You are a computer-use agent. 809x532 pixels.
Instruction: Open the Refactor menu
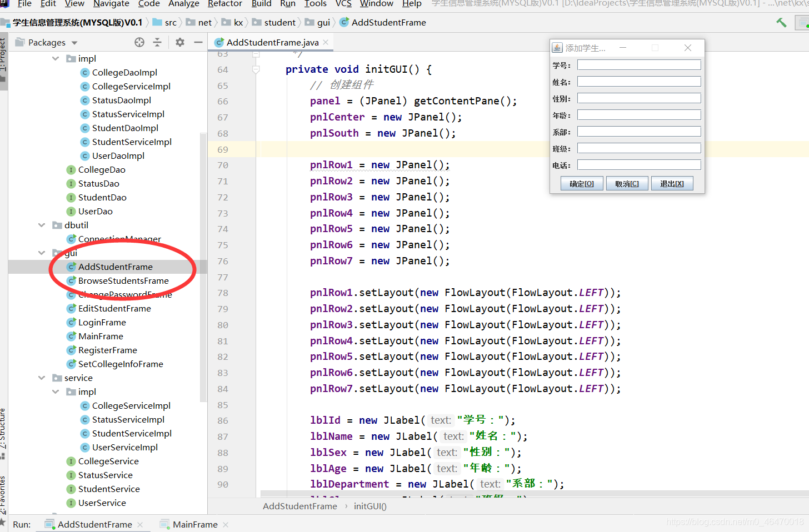(x=224, y=4)
